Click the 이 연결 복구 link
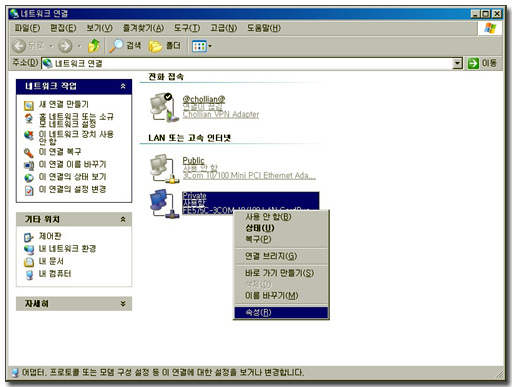This screenshot has height=387, width=512. click(60, 152)
